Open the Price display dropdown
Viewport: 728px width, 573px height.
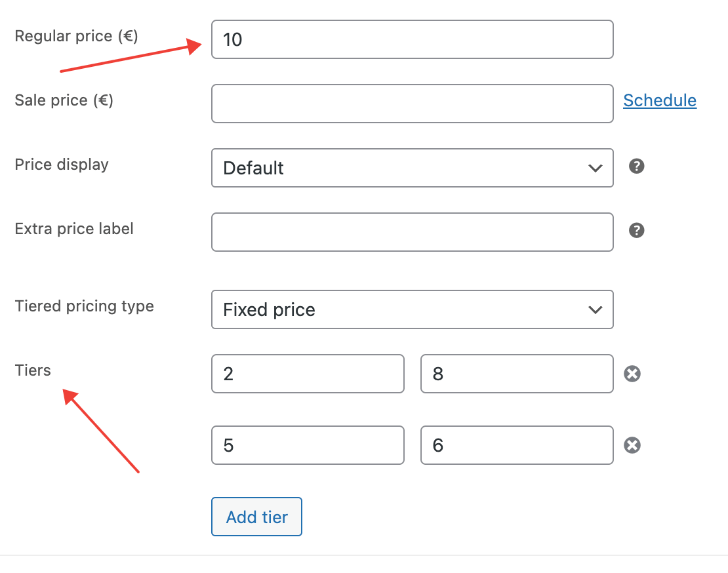(x=412, y=168)
